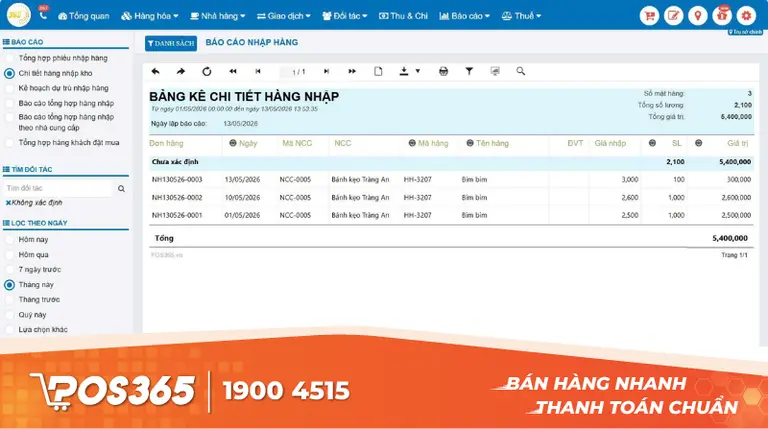The width and height of the screenshot is (768, 429).
Task: Click the report forward arrow
Action: coord(181,72)
